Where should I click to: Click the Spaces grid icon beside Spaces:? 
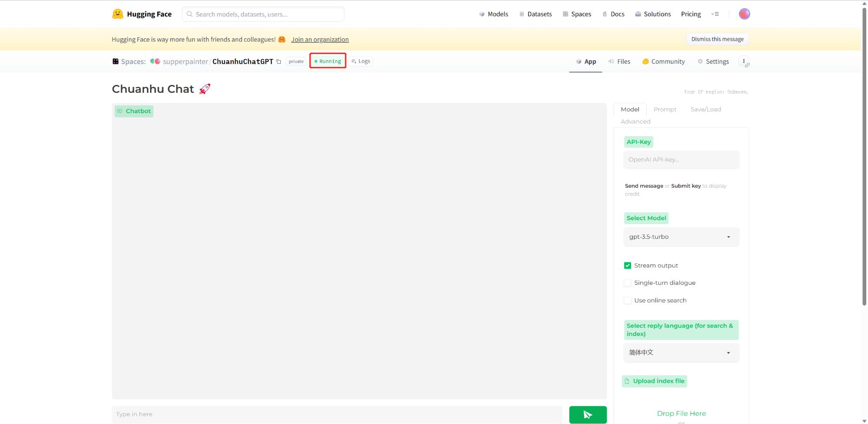(115, 62)
